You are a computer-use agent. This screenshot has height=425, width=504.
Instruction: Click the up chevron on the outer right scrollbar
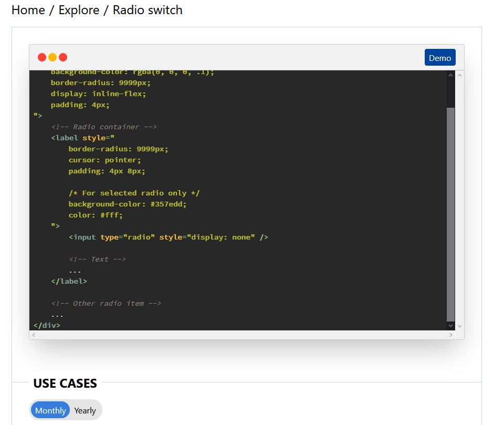pyautogui.click(x=460, y=75)
